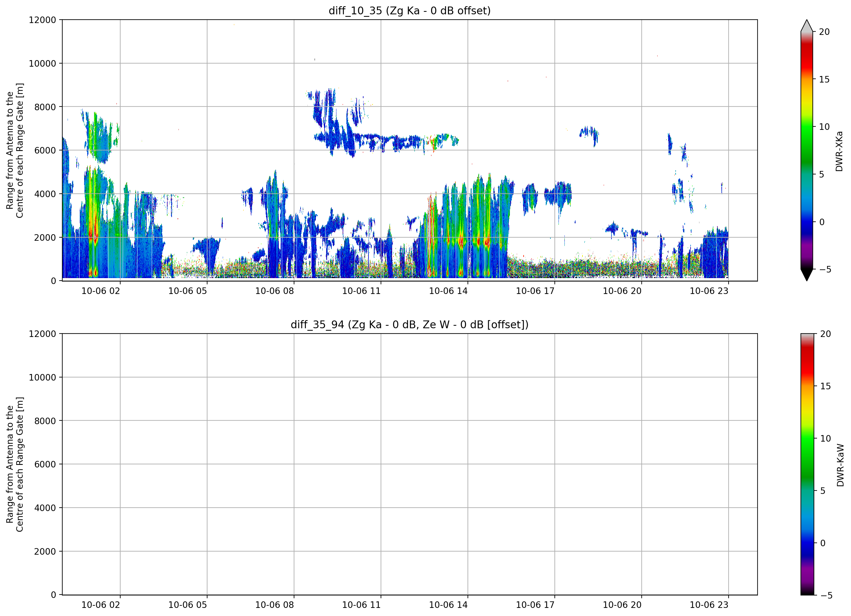Click the 10-06 23 tick label in top plot

(709, 291)
